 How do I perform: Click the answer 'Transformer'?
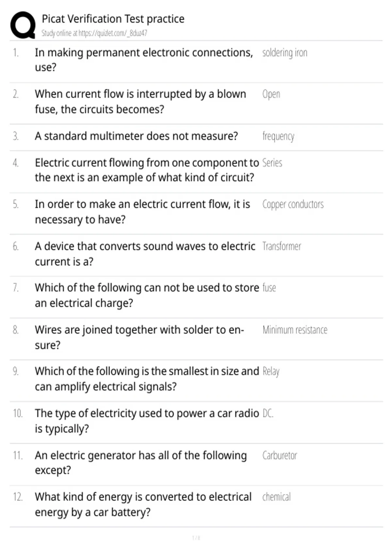[x=282, y=246]
